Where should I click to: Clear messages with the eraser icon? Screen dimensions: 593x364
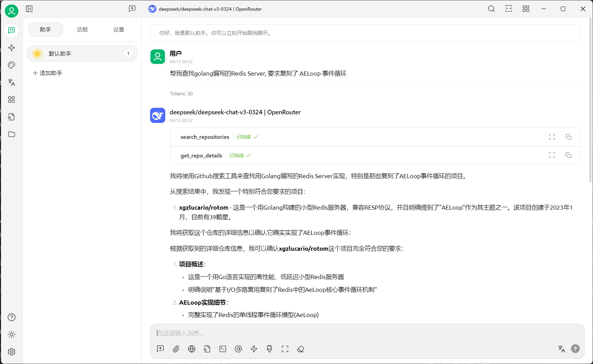300,349
